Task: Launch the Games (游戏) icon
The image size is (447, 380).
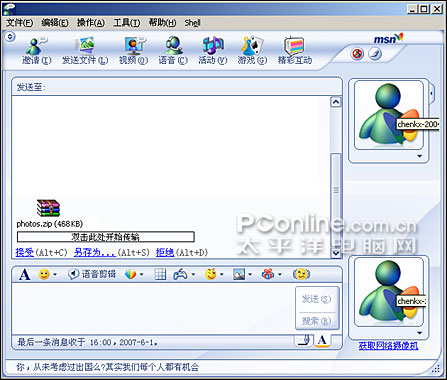Action: pyautogui.click(x=252, y=46)
